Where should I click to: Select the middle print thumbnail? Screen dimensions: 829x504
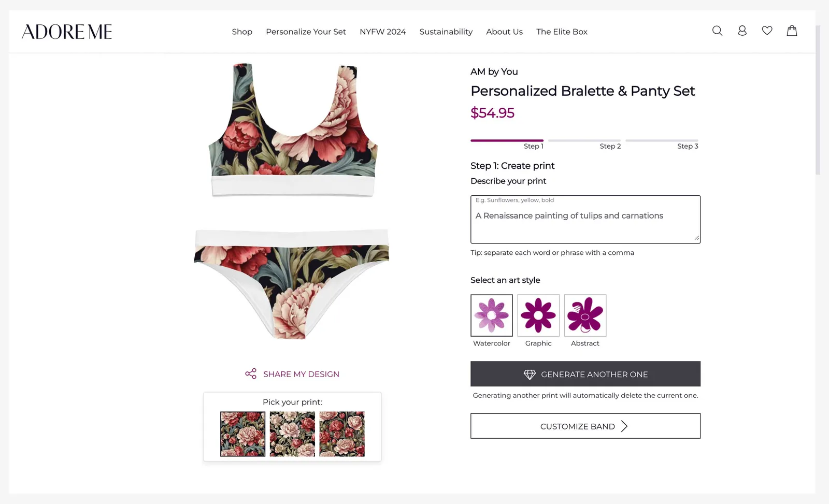tap(292, 434)
